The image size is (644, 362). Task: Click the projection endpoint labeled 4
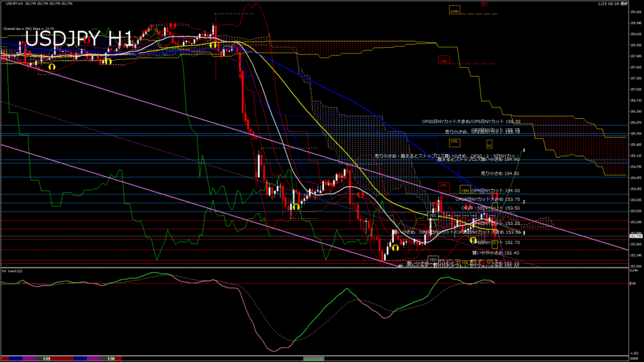pos(525,150)
